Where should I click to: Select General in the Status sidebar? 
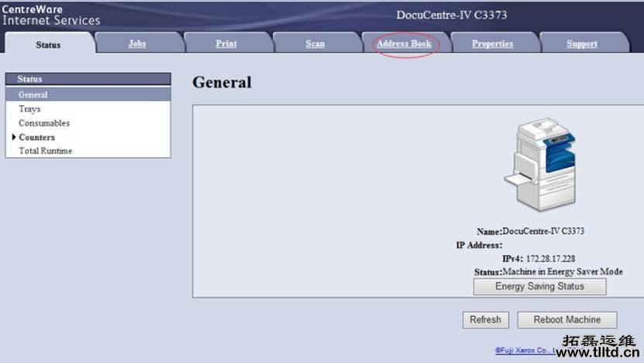click(x=33, y=94)
